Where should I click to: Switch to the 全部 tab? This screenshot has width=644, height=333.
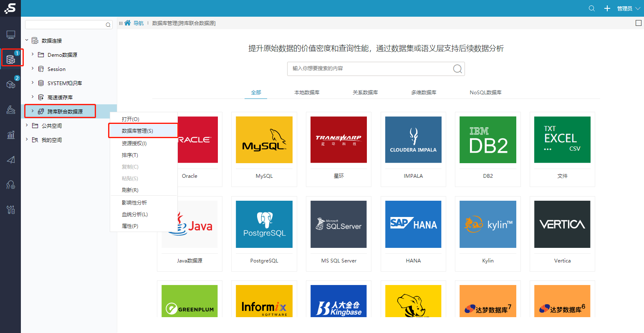tap(256, 93)
